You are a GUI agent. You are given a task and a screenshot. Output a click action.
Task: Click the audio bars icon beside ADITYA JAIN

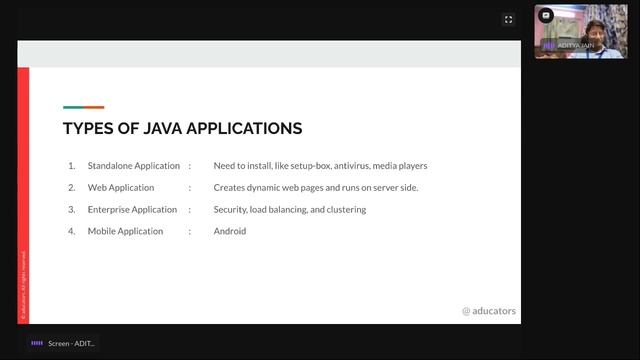[x=549, y=46]
